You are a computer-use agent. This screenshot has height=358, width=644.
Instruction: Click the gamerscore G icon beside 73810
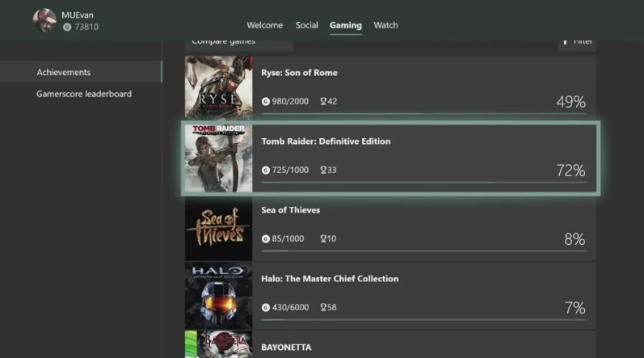coord(67,27)
